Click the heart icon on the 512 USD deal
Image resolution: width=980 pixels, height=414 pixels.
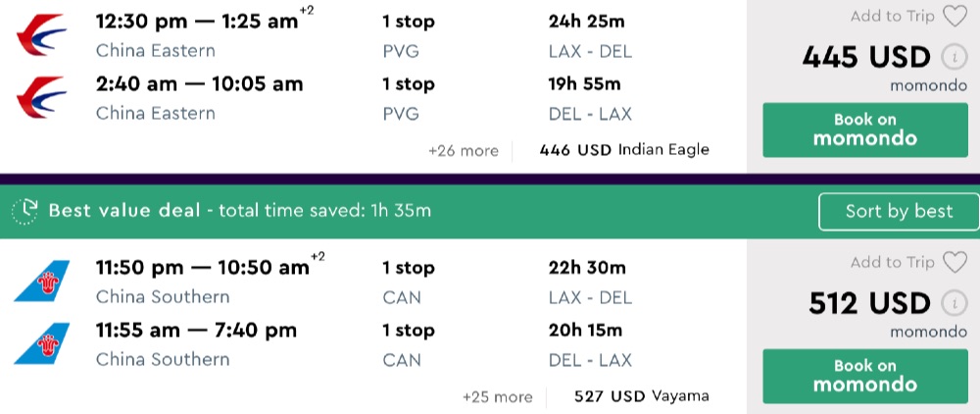coord(955,262)
